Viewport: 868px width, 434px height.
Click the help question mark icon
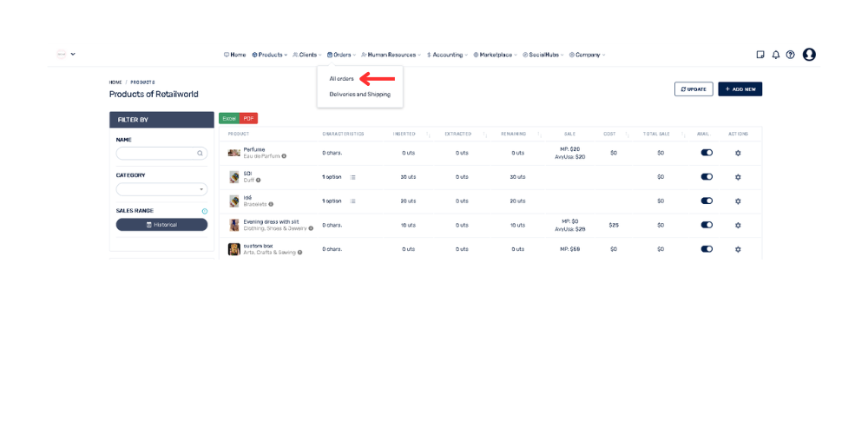[x=790, y=55]
